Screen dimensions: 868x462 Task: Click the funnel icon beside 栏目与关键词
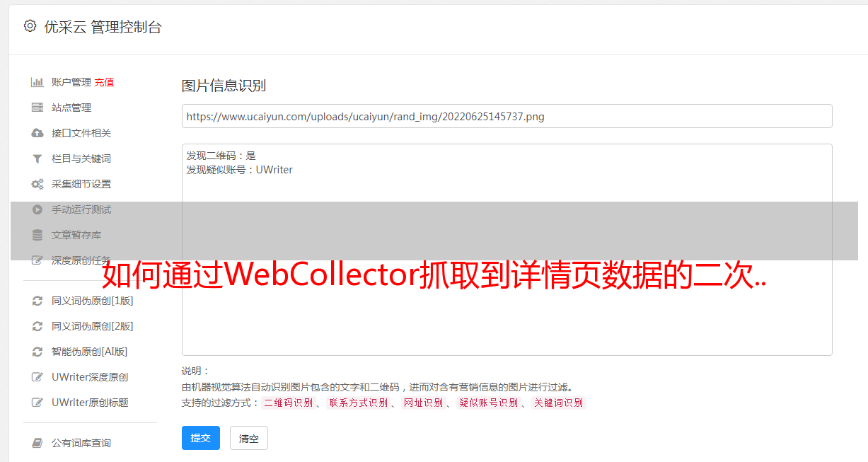37,158
